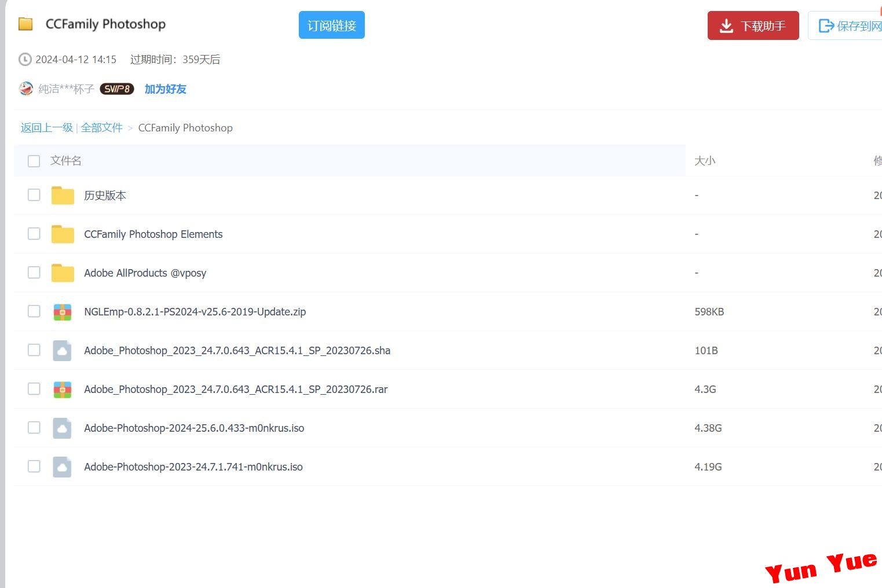
Task: Check the box for 历史版本 folder
Action: [34, 195]
